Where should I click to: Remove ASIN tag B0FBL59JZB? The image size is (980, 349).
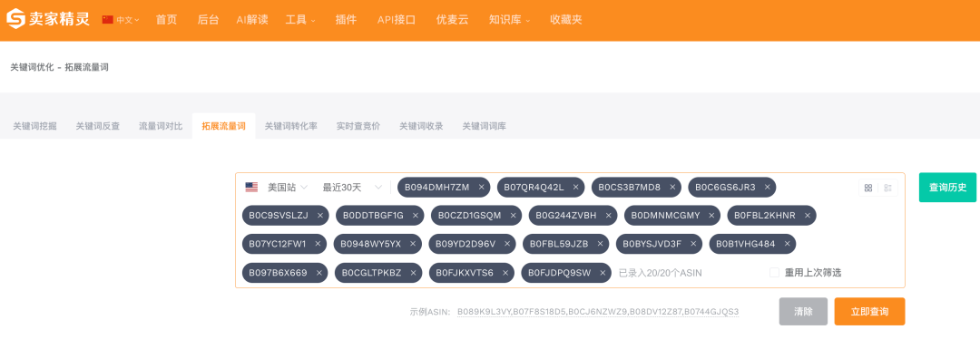tap(600, 244)
